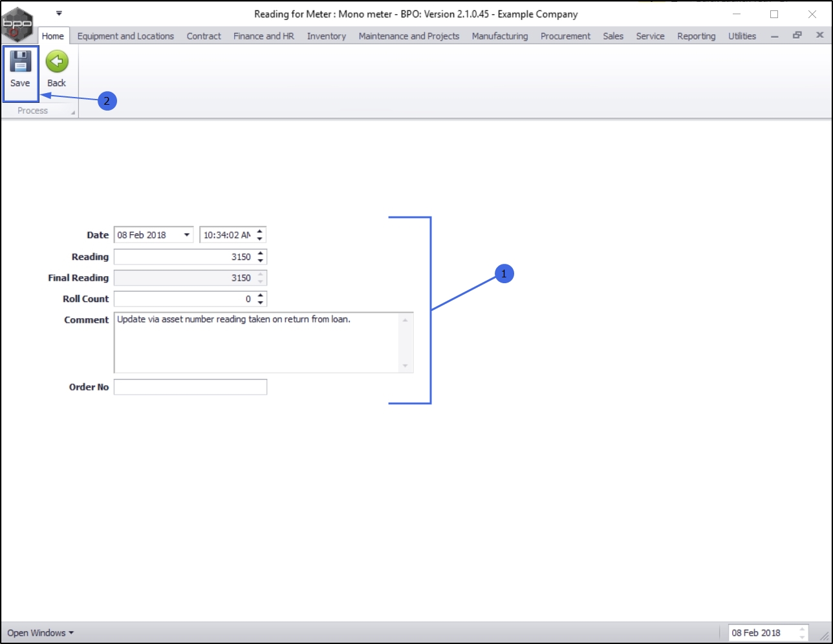Maximize the BPO application window
This screenshot has width=833, height=644.
(x=774, y=14)
